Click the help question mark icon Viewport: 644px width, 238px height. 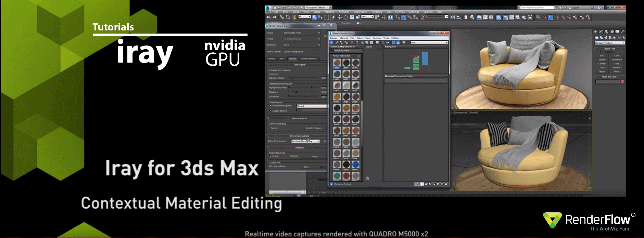(599, 8)
